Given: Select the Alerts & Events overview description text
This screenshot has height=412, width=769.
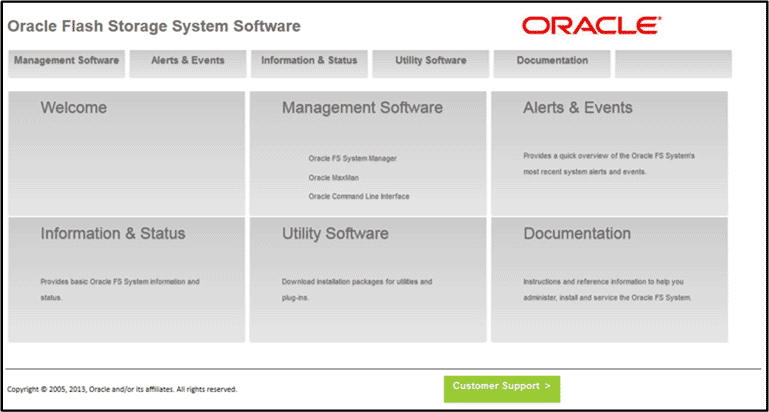Looking at the screenshot, I should [609, 164].
